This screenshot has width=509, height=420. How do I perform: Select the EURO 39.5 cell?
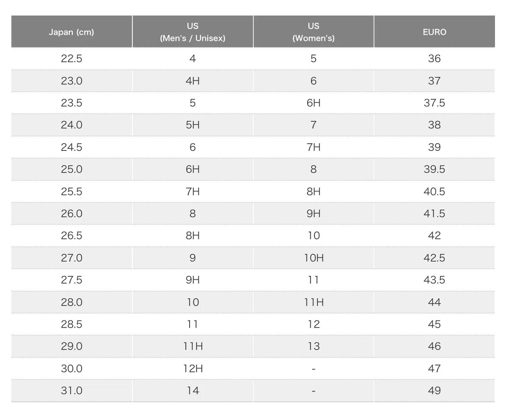click(x=434, y=169)
